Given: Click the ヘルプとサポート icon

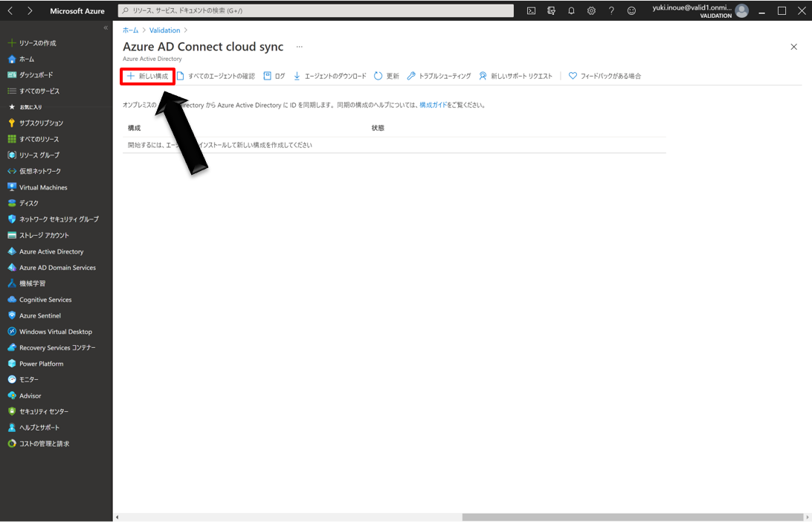Looking at the screenshot, I should (12, 428).
